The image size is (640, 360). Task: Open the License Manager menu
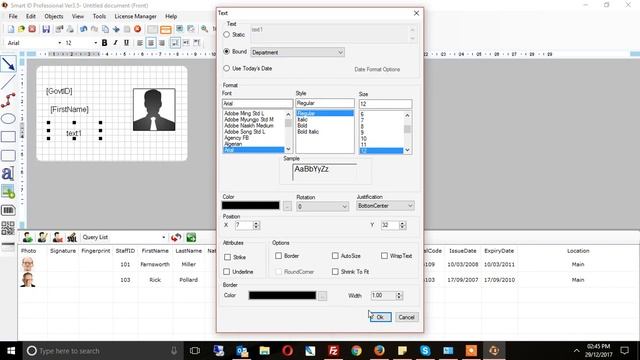[x=136, y=16]
